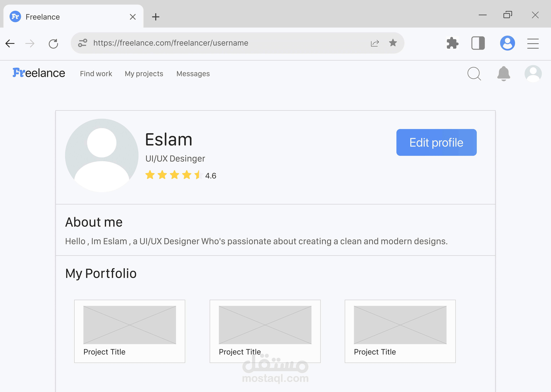Image resolution: width=551 pixels, height=392 pixels.
Task: Toggle the browser side panel icon
Action: click(478, 43)
